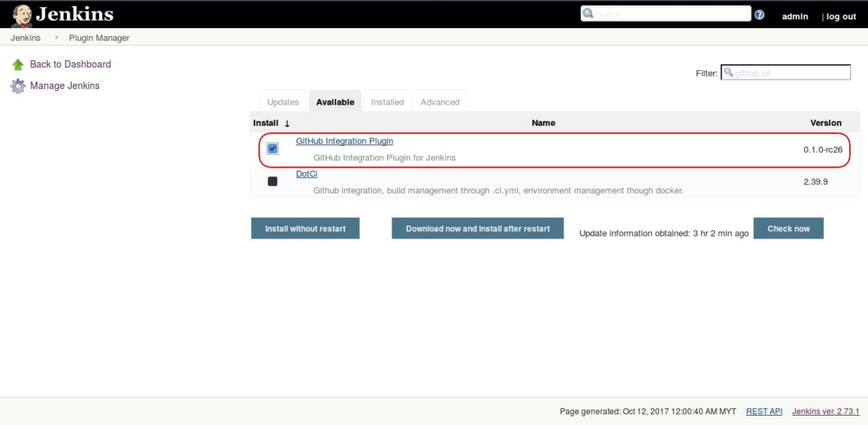
Task: Click the Jenkins butler logo icon
Action: click(22, 14)
